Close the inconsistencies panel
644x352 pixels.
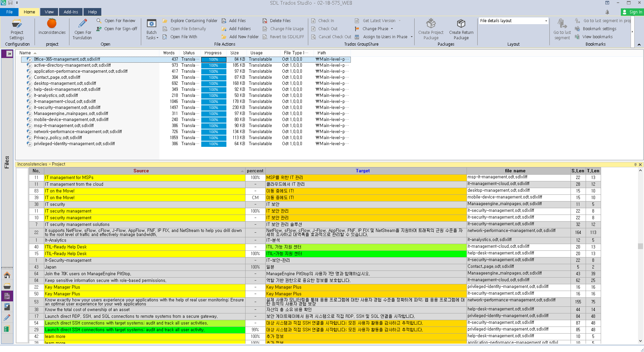coord(640,165)
